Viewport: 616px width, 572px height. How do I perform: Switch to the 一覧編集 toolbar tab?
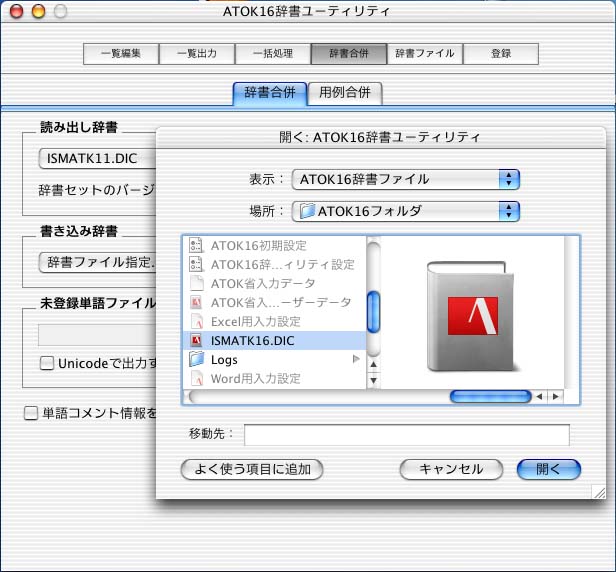tap(121, 54)
